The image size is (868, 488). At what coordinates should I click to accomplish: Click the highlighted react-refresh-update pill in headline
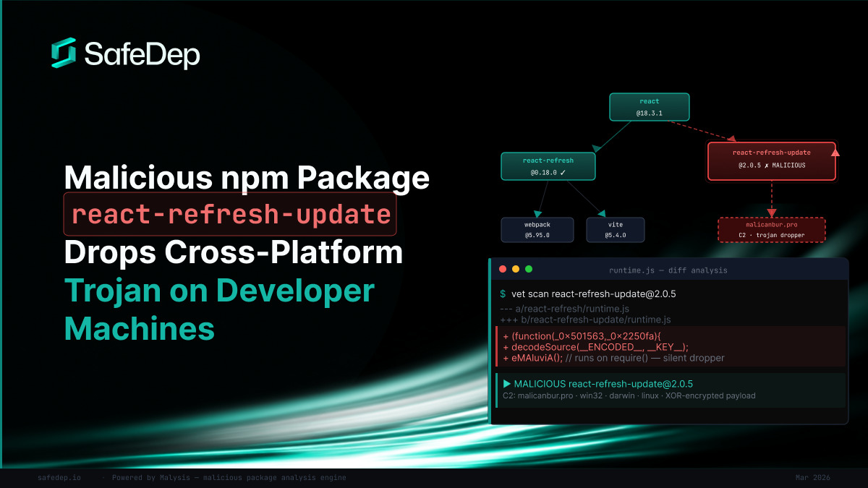(230, 214)
